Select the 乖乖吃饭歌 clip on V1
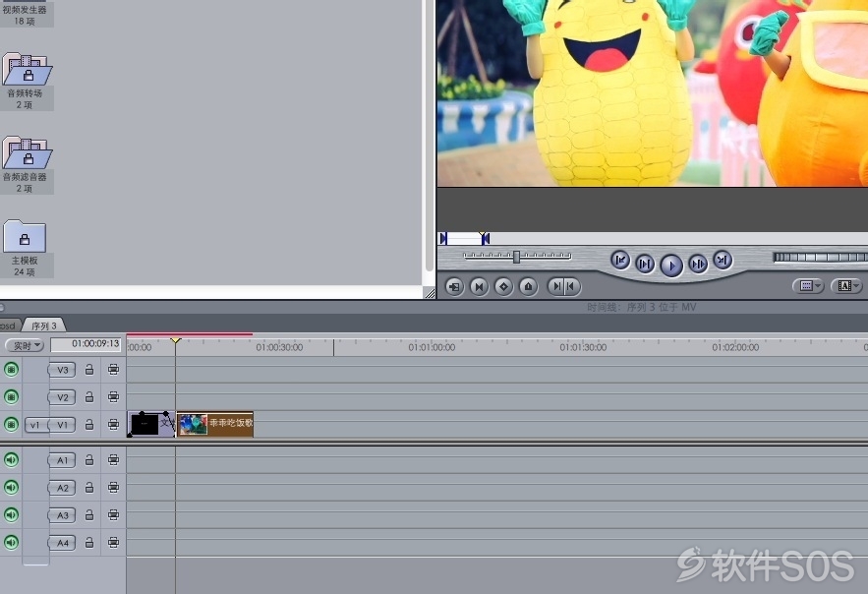This screenshot has width=868, height=594. (214, 424)
